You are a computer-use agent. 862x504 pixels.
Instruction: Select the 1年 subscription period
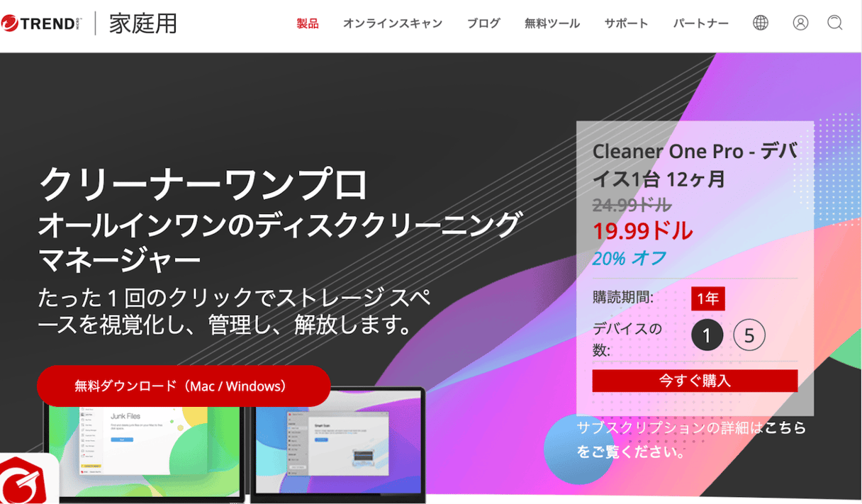(x=707, y=298)
